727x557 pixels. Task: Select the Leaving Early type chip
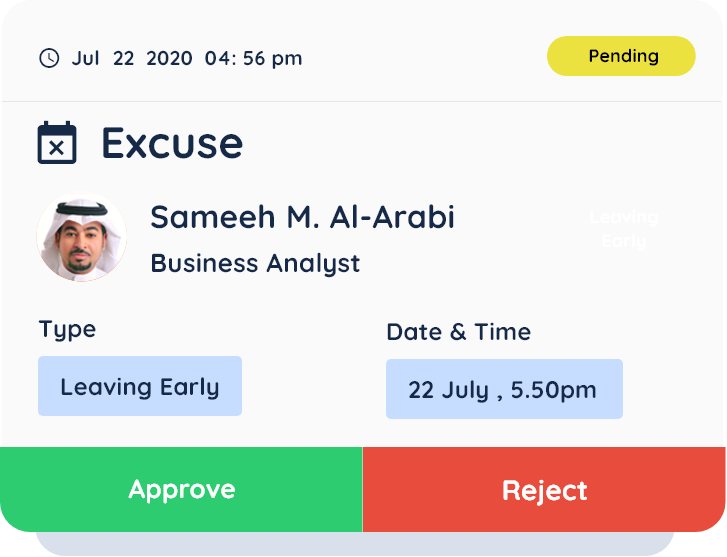point(140,386)
